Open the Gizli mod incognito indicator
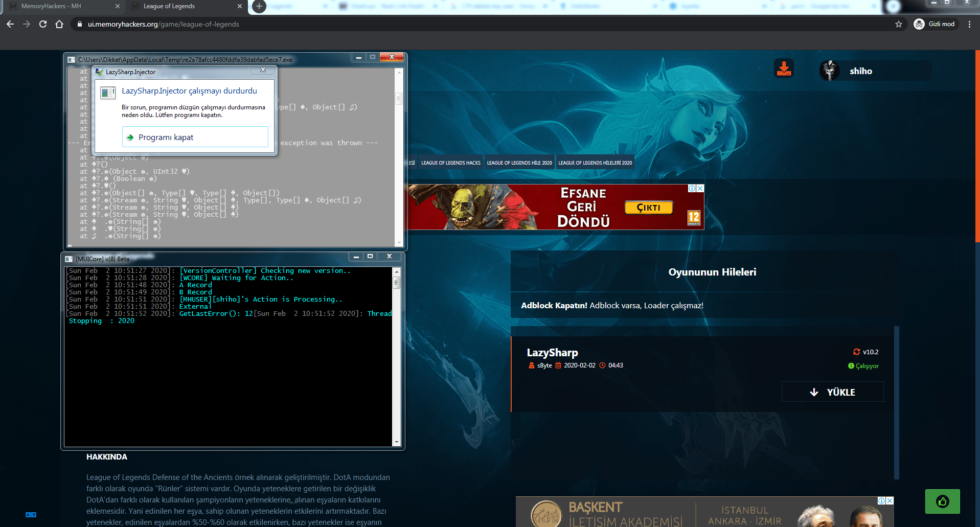The width and height of the screenshot is (980, 527). coord(935,24)
